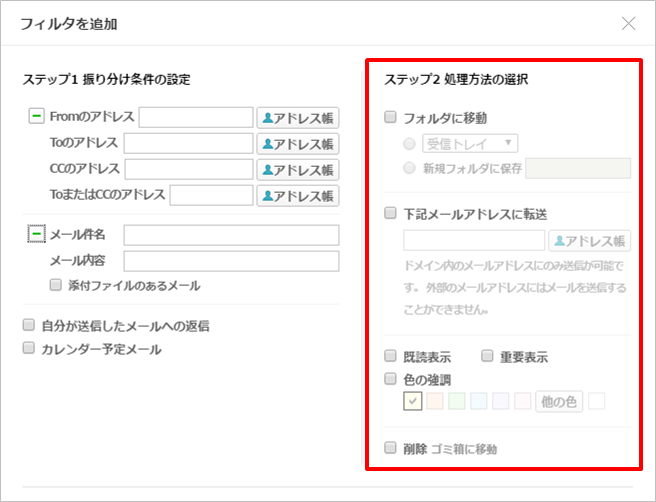Click the メール件名 text field
This screenshot has width=656, height=502.
tap(231, 235)
